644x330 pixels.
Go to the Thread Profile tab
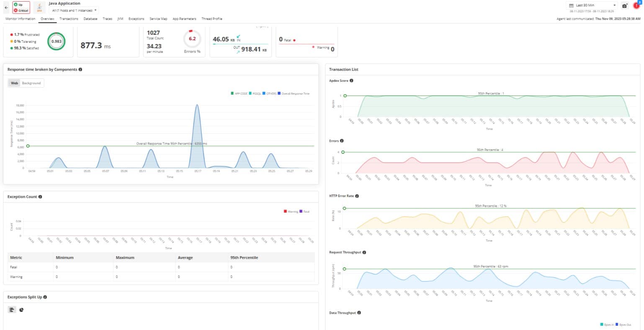tap(212, 19)
